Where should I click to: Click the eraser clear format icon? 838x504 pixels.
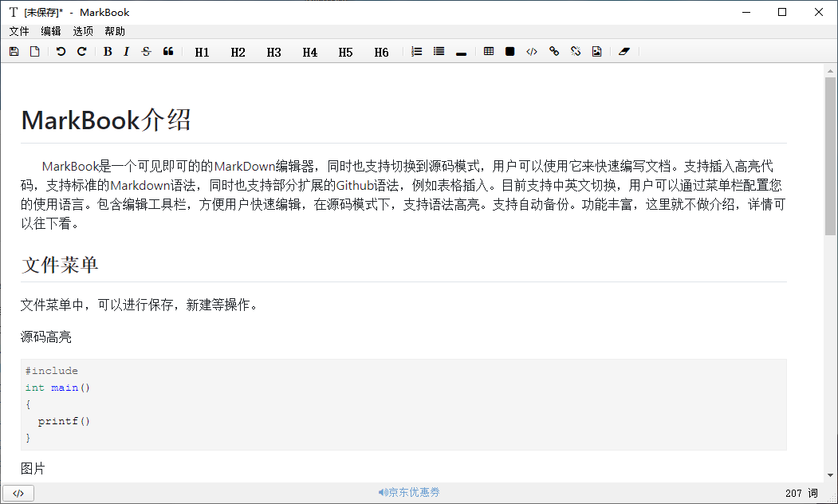[624, 52]
